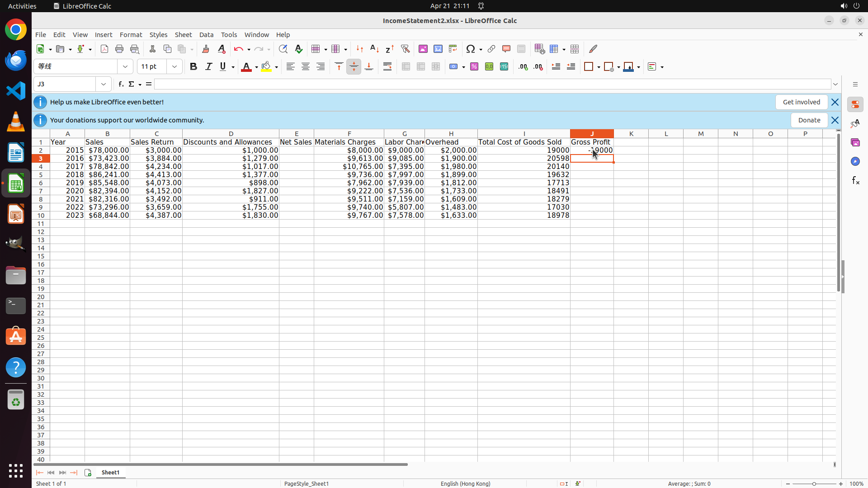Screen dimensions: 868x488
Task: Click the Donate button
Action: pos(809,120)
